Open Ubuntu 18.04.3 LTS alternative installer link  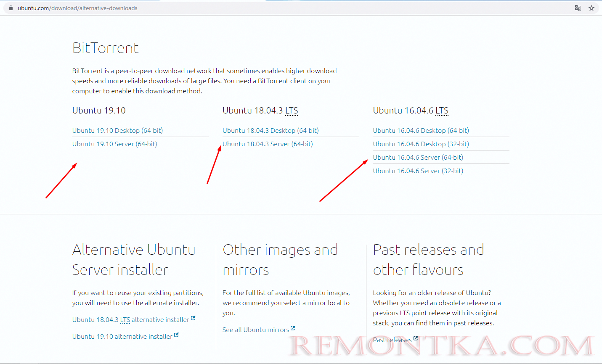point(131,320)
